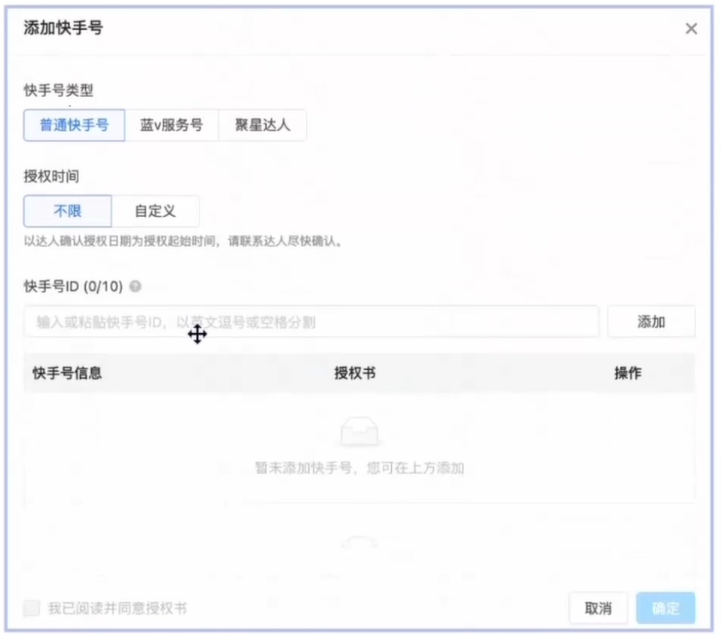Click the 确定 button
The image size is (721, 636).
click(665, 608)
